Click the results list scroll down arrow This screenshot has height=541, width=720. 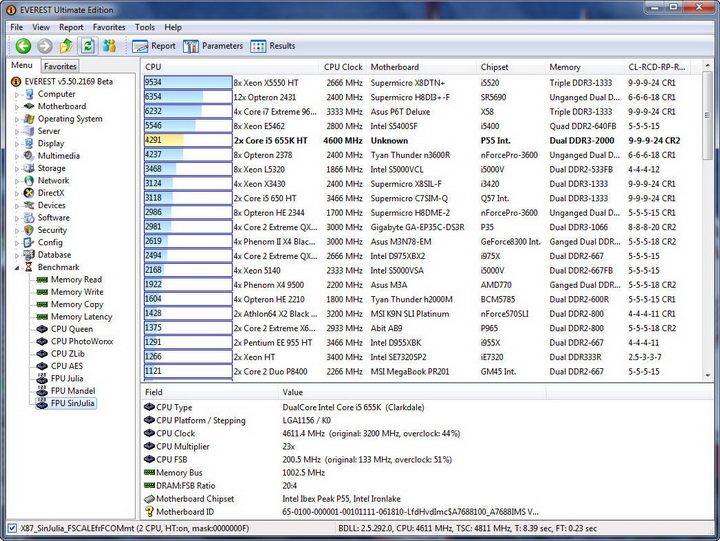pyautogui.click(x=708, y=375)
